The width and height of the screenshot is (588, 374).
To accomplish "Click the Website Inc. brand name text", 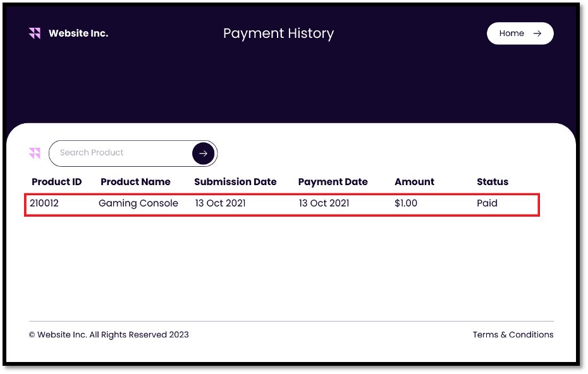I will click(x=78, y=33).
